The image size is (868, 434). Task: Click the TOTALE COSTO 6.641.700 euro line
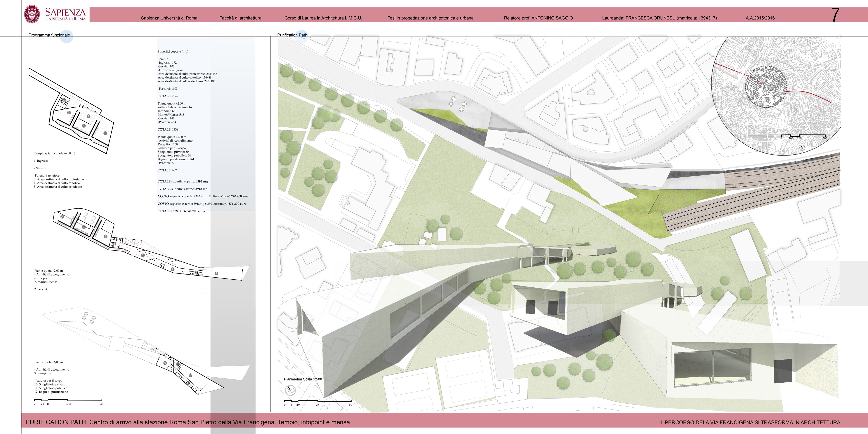(x=181, y=211)
